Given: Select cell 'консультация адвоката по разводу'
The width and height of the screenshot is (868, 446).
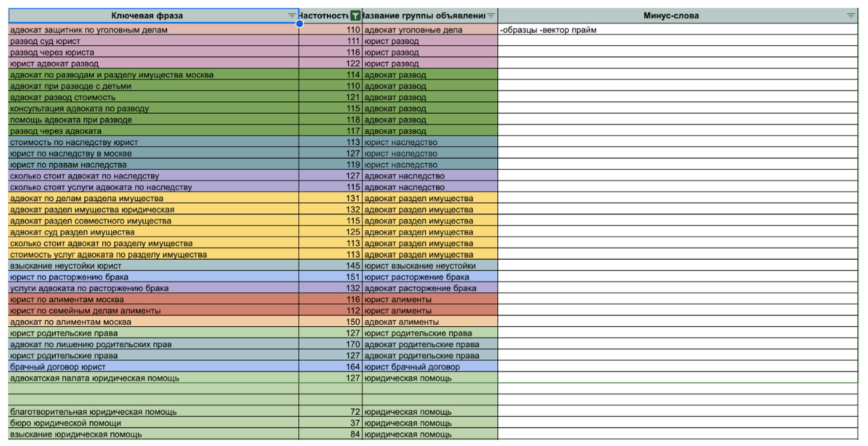Looking at the screenshot, I should (x=154, y=109).
